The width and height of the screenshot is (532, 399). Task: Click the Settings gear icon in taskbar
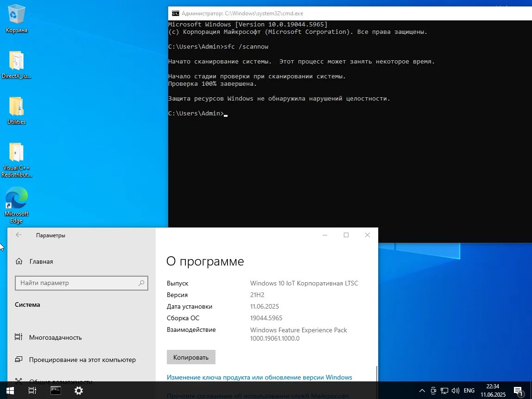pos(79,391)
